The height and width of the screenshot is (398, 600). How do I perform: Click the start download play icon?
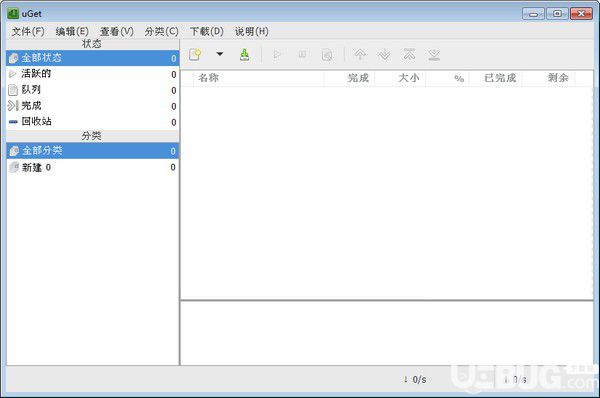tap(277, 55)
